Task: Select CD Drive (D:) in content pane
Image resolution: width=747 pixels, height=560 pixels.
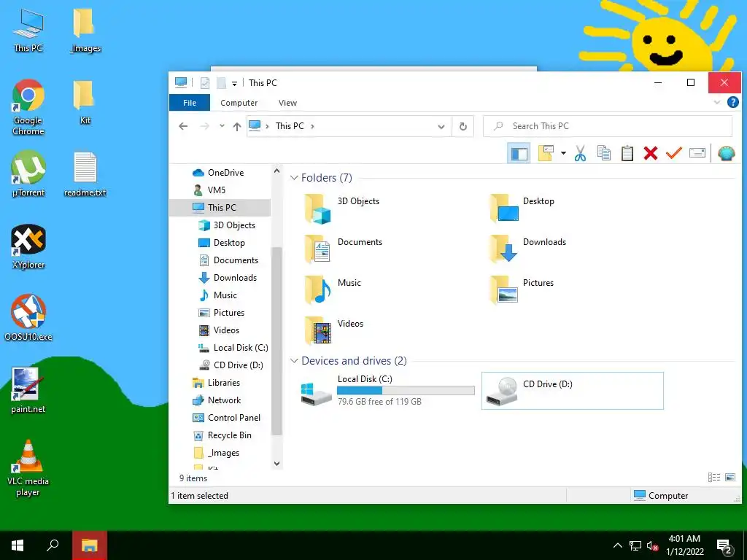Action: coord(572,391)
